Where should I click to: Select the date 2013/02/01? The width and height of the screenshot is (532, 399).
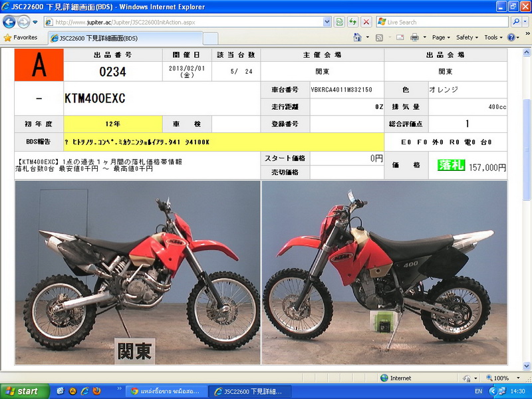pyautogui.click(x=187, y=68)
